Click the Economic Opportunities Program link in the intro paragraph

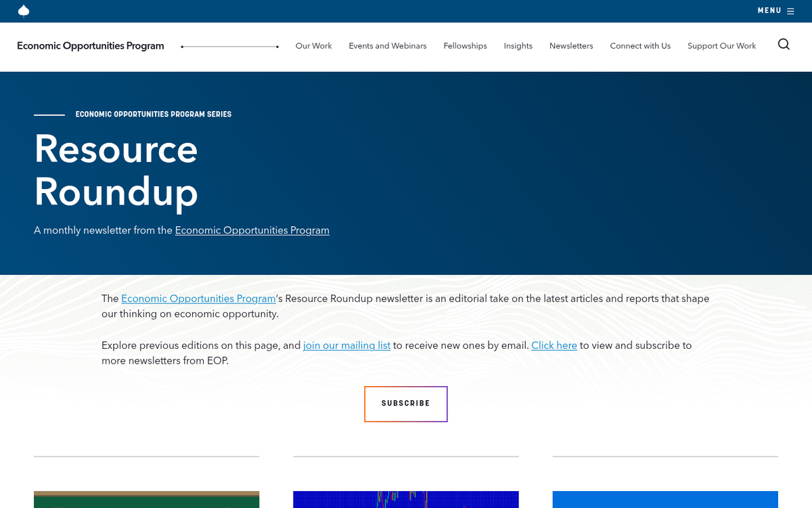pyautogui.click(x=198, y=299)
